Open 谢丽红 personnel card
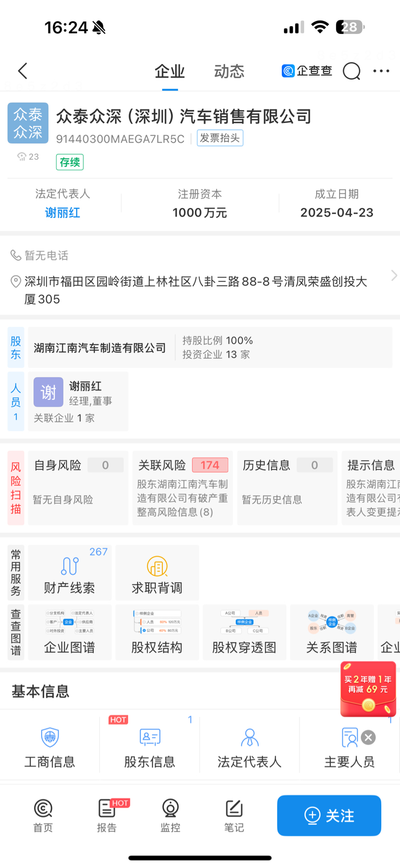Image resolution: width=400 pixels, height=868 pixels. point(78,401)
